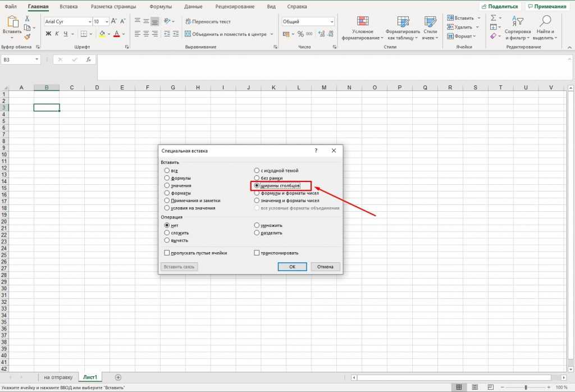Select the 'умножить' operation radio button
The image size is (575, 392).
pos(257,225)
